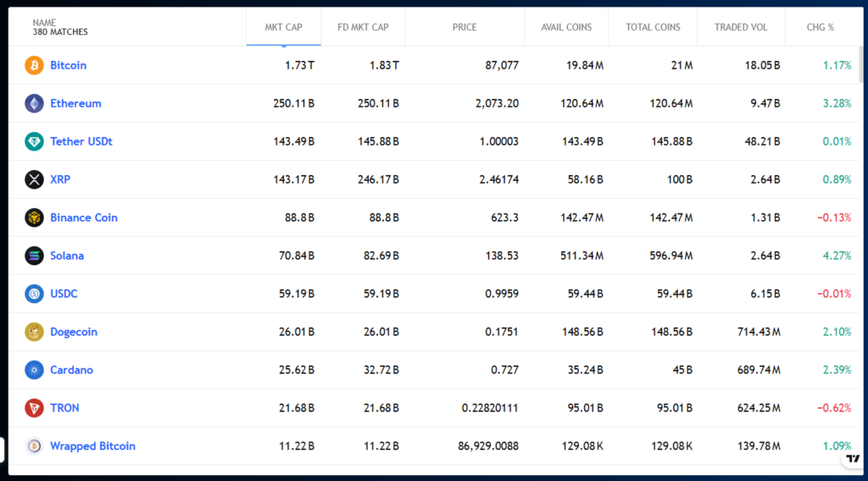Click Solana's 511.34 M available coins

581,256
